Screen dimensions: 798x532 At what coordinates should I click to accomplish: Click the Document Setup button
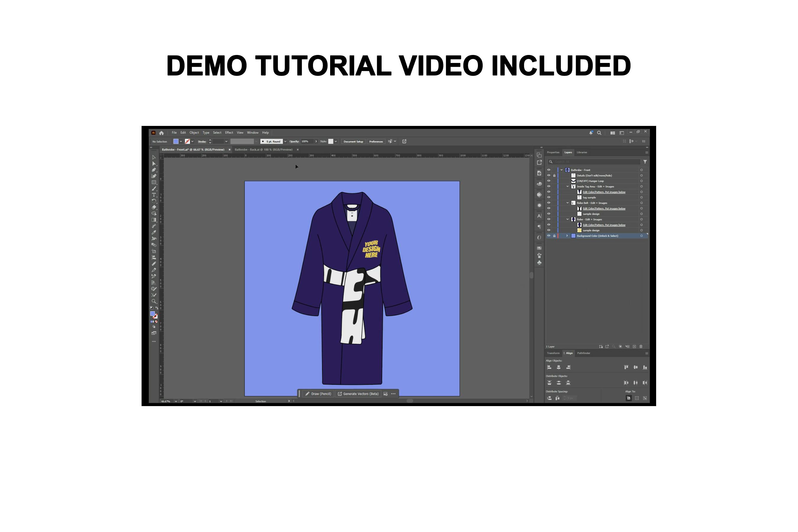(353, 142)
